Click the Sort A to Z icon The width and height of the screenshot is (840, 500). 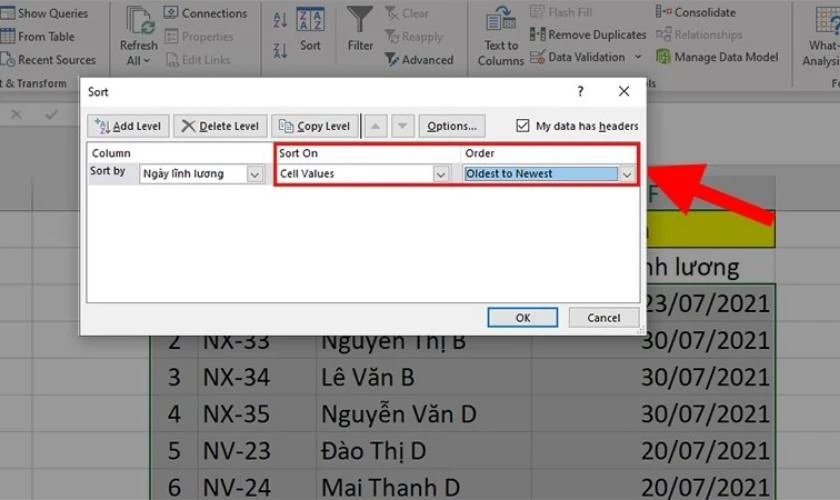click(279, 20)
